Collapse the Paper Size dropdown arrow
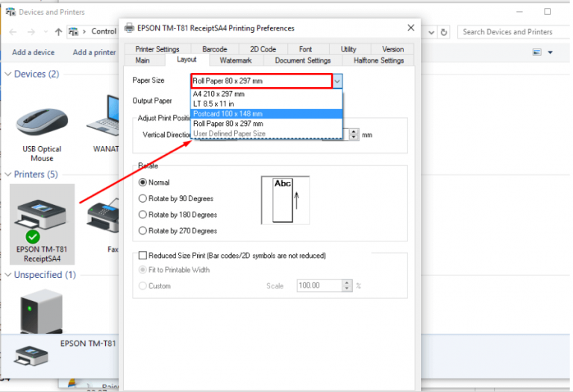The width and height of the screenshot is (573, 392). point(337,81)
